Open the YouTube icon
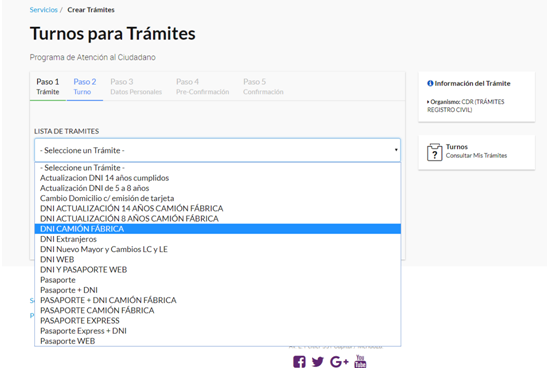This screenshot has width=547, height=368. tap(360, 361)
